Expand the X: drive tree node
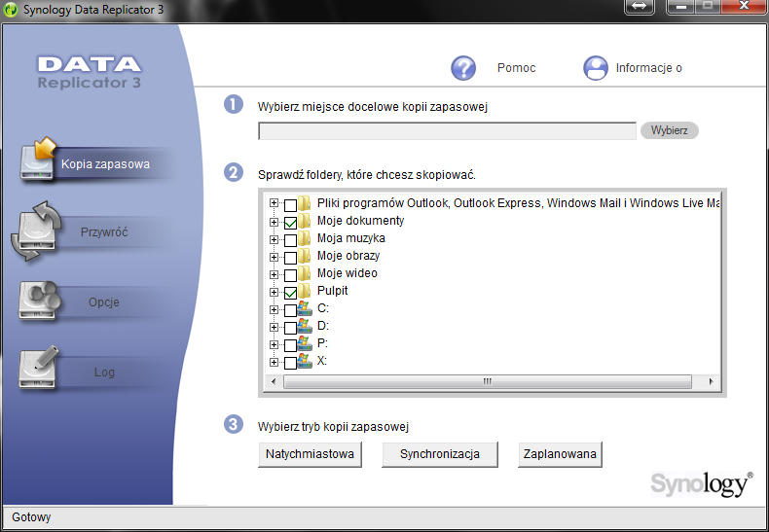This screenshot has width=769, height=532. click(x=274, y=363)
